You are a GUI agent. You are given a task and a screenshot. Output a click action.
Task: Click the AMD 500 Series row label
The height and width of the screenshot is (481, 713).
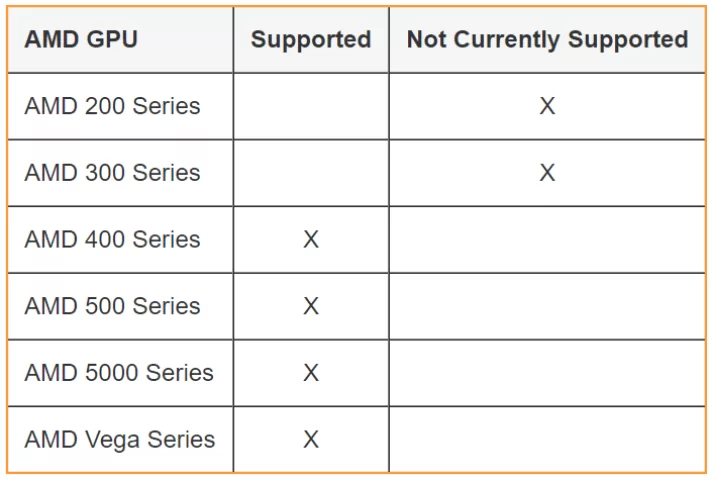[112, 306]
